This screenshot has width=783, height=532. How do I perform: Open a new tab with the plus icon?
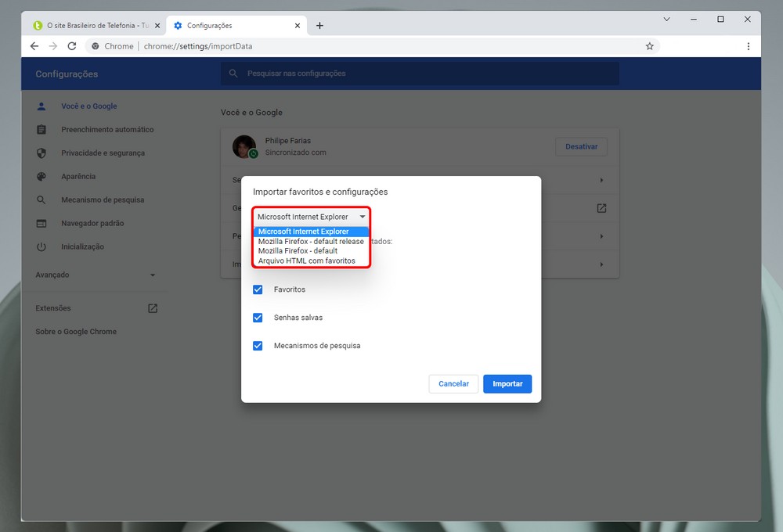click(x=319, y=26)
